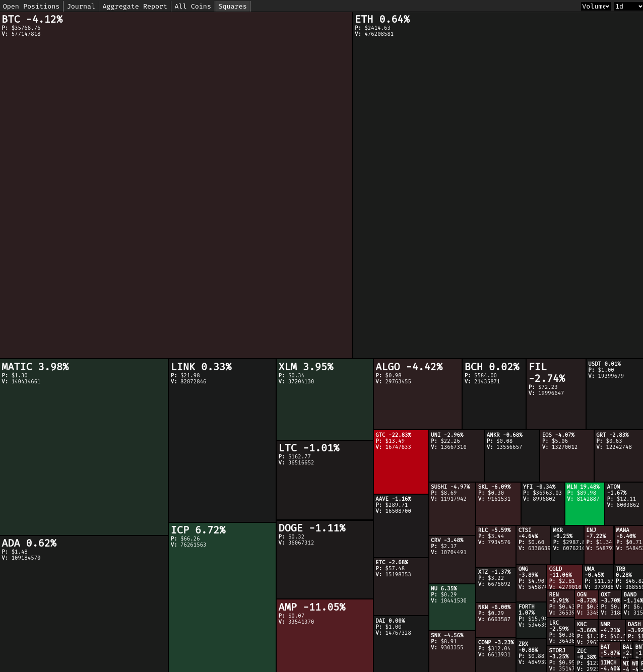
Task: Open the Aggregate Report tab
Action: click(x=135, y=6)
